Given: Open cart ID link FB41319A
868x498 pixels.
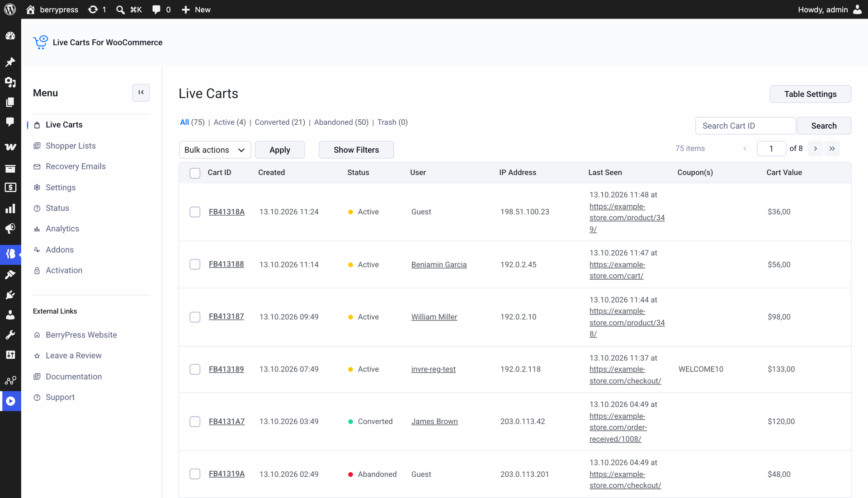Looking at the screenshot, I should click(226, 474).
